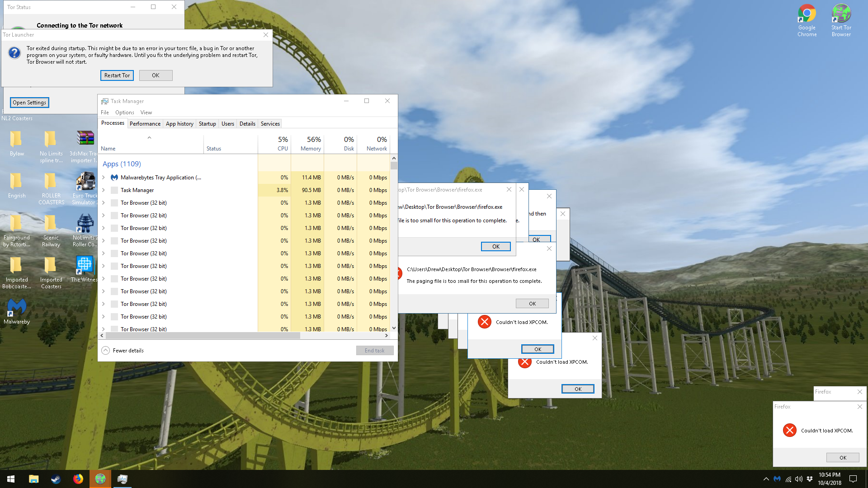Expand Task Manager process row

[104, 190]
